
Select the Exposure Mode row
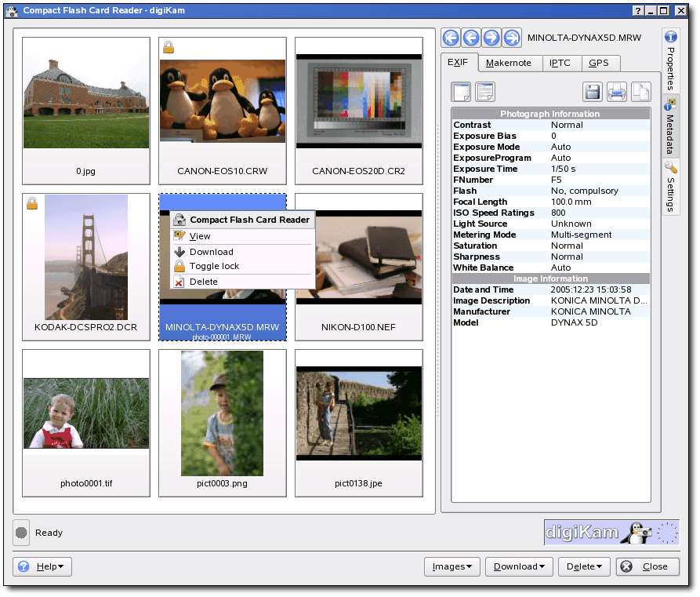[550, 147]
